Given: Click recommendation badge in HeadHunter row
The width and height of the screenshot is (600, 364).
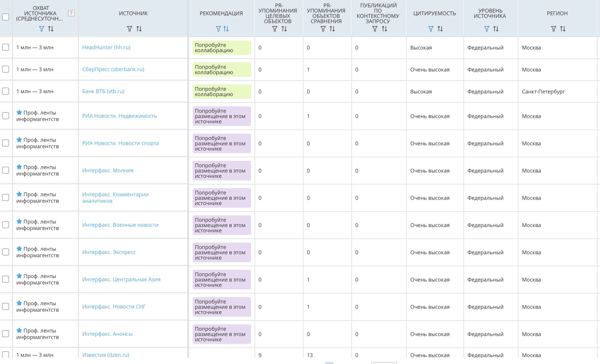Looking at the screenshot, I should [222, 48].
